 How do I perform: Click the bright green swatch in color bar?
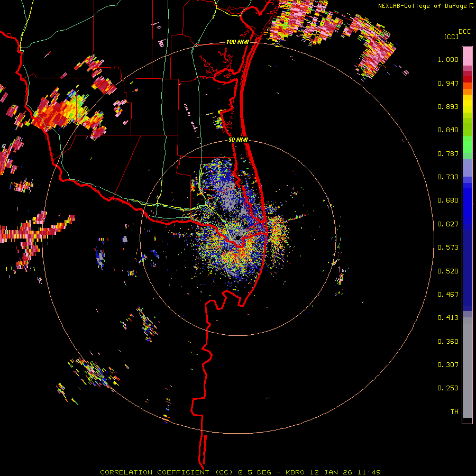[x=467, y=144]
